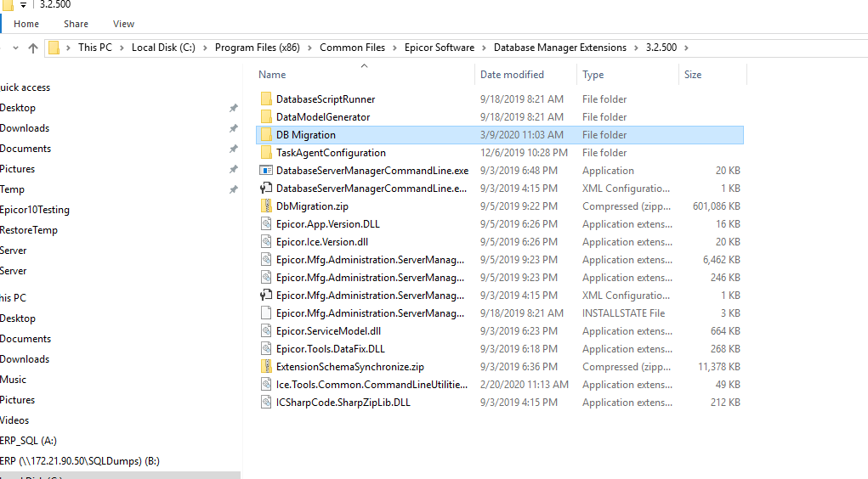
Task: Navigate to Database Manager Extensions in the address bar
Action: 560,48
